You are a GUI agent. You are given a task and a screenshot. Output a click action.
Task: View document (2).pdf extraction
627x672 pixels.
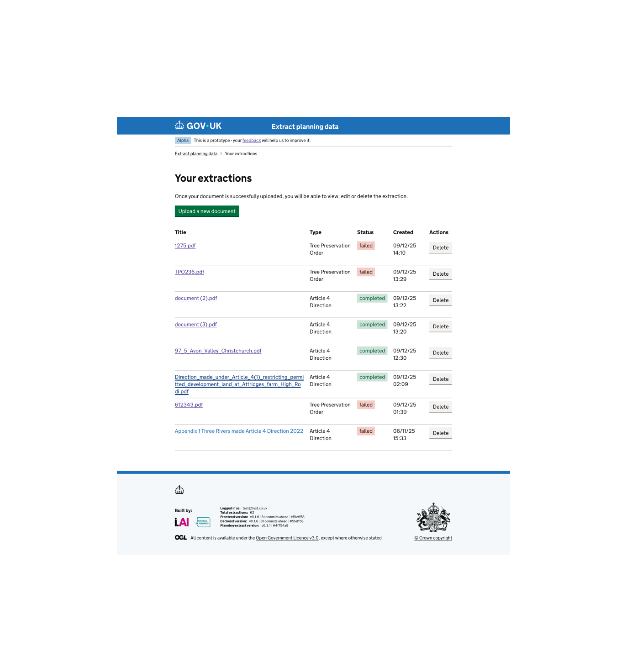click(x=195, y=298)
